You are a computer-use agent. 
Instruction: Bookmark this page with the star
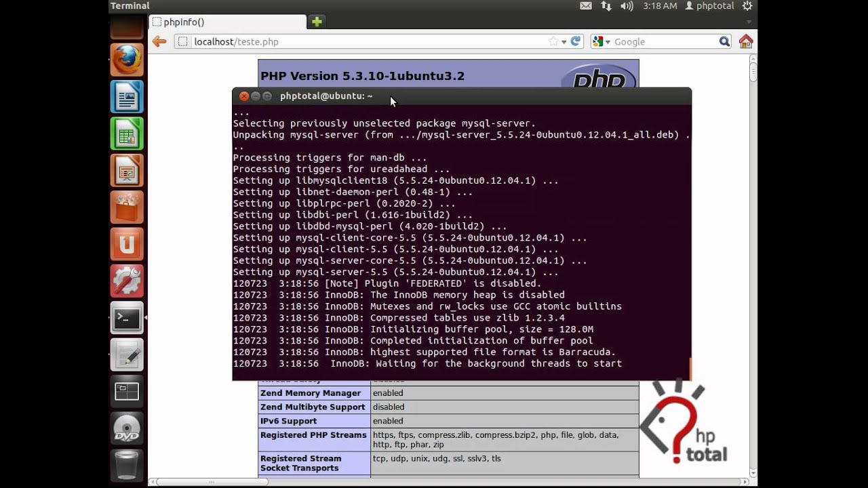553,41
